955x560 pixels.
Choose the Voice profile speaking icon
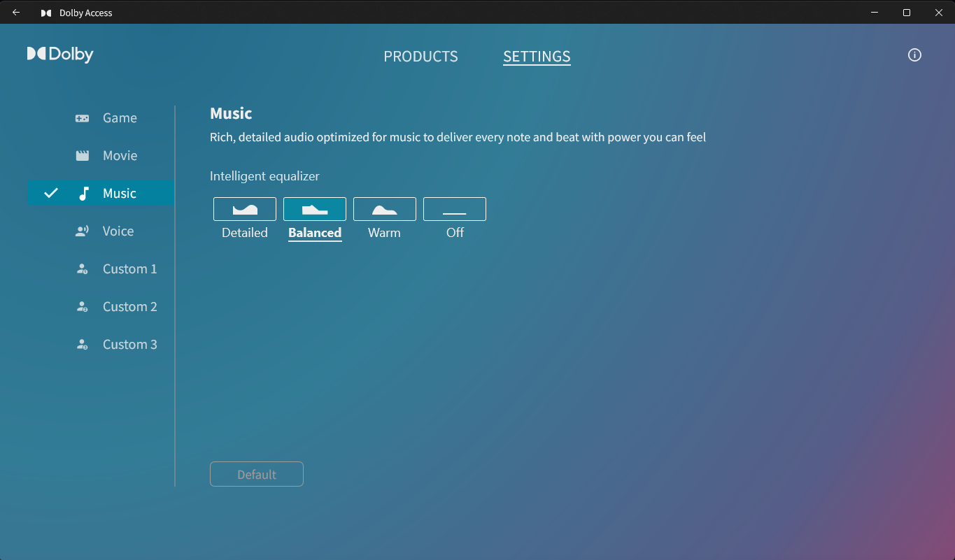[83, 231]
